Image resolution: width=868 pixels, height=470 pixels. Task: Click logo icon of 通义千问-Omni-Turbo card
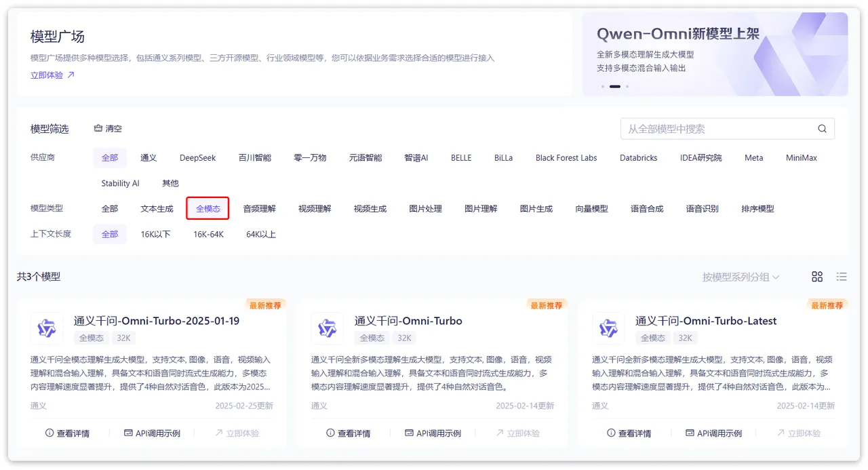tap(328, 328)
